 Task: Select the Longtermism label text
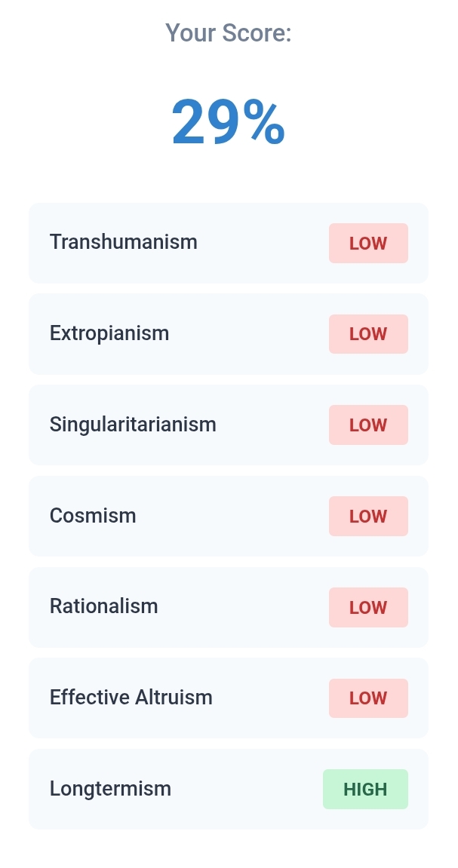[110, 789]
